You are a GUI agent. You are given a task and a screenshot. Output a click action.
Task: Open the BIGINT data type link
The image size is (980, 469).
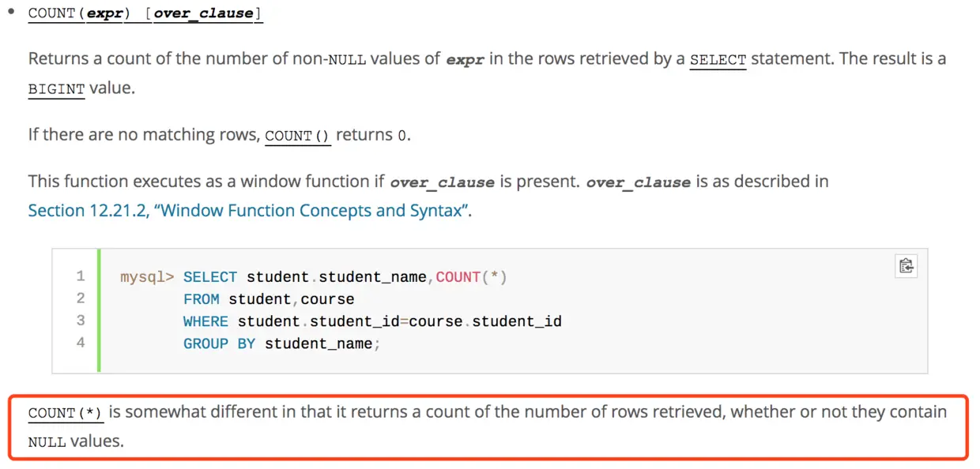pyautogui.click(x=56, y=88)
